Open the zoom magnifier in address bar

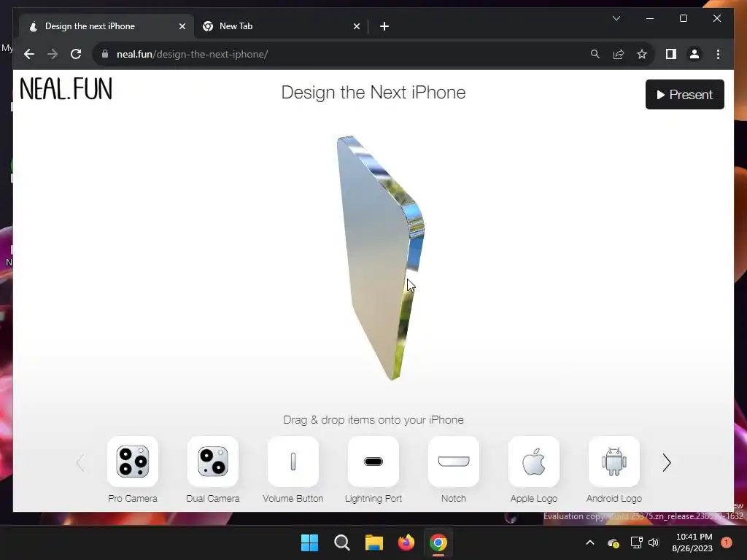(x=595, y=54)
